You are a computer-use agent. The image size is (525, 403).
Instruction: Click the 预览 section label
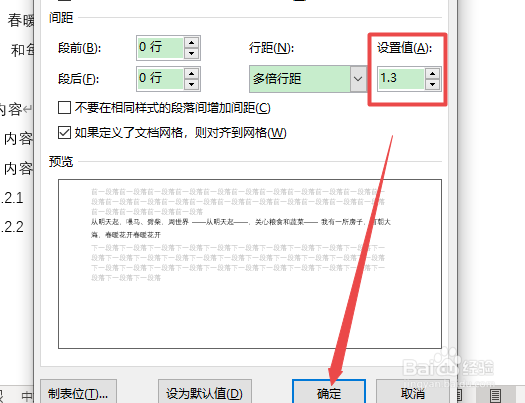click(x=61, y=162)
